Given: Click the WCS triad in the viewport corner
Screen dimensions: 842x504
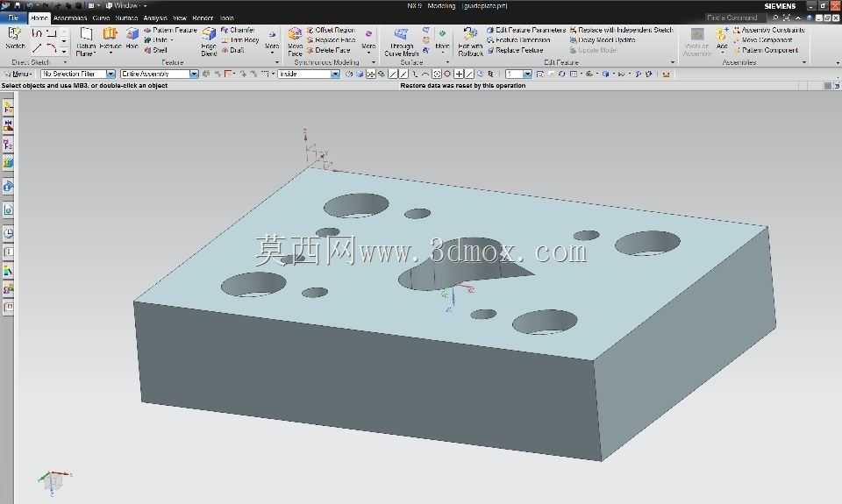Looking at the screenshot, I should point(54,481).
